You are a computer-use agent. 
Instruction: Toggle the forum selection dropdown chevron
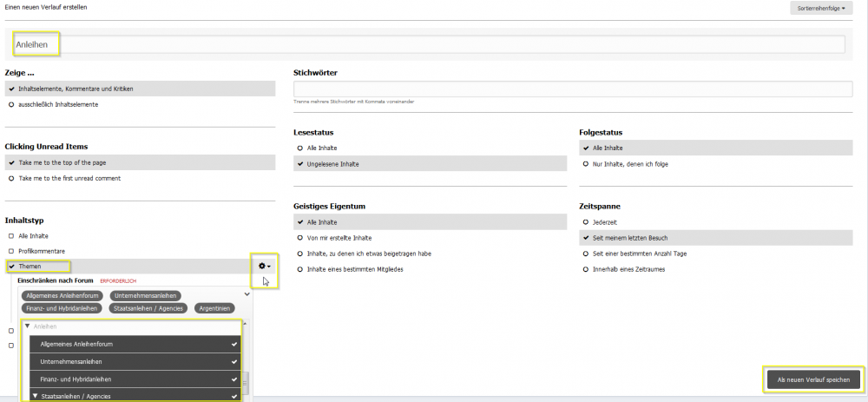247,294
